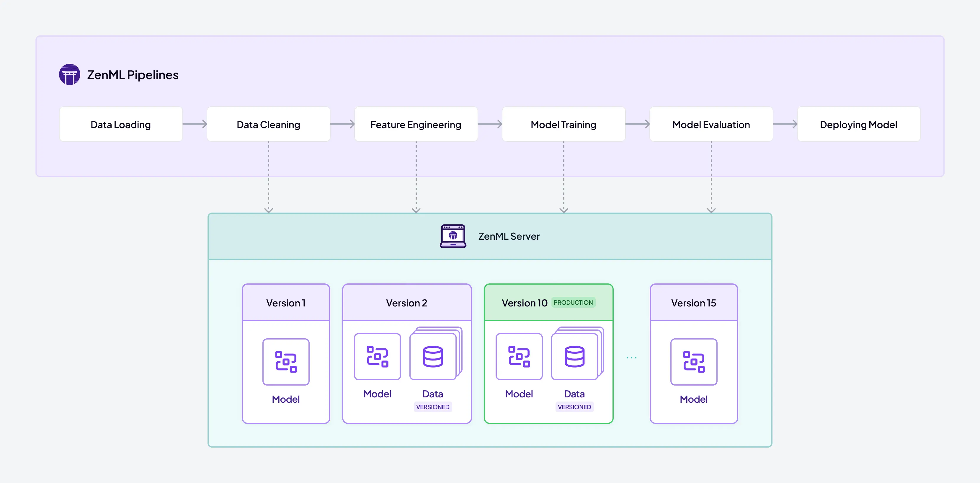The image size is (980, 483).
Task: Expand the Version 1 card header
Action: 286,303
